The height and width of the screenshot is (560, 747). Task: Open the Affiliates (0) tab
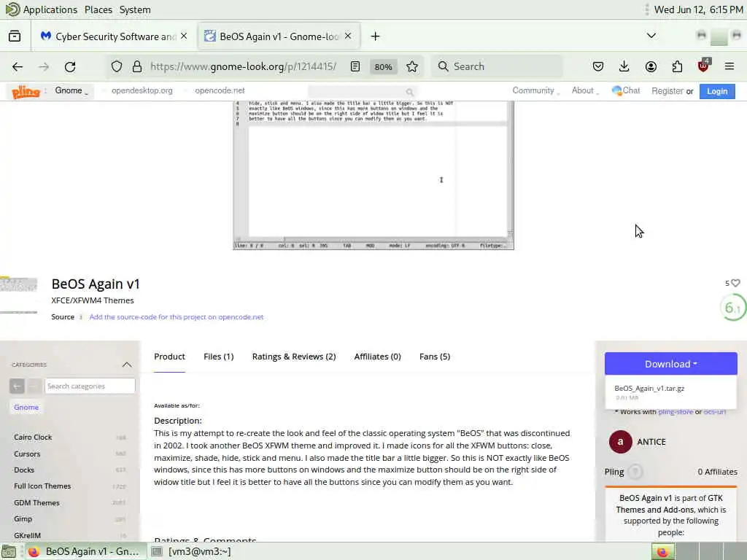click(377, 357)
